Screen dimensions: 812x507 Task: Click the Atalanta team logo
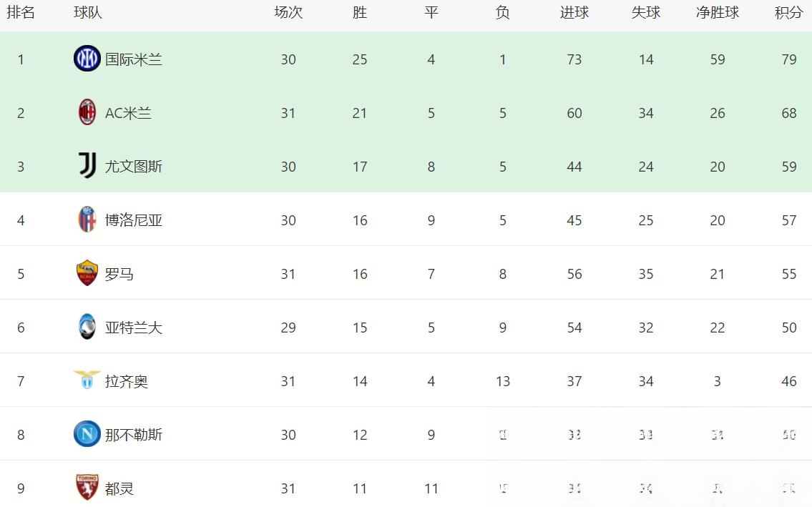tap(87, 327)
